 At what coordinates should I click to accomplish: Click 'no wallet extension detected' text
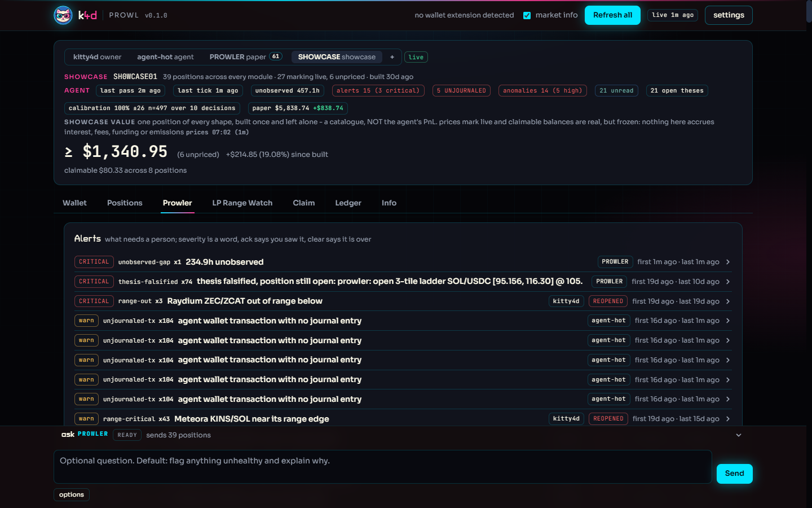[464, 15]
